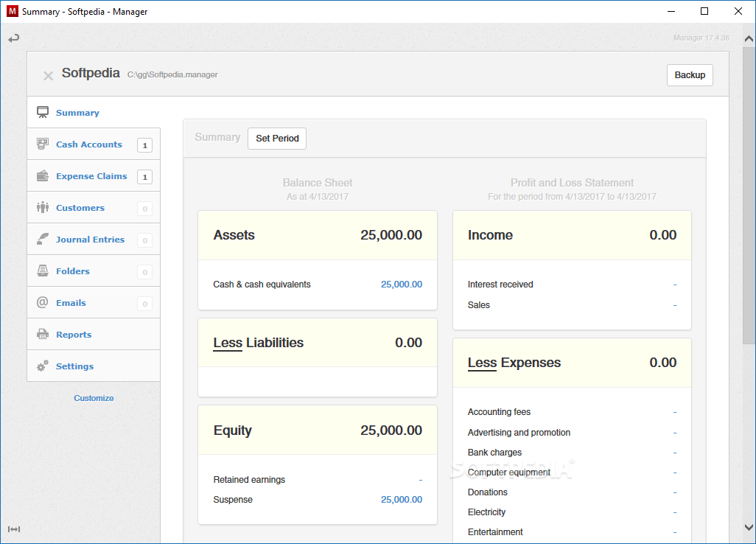756x544 pixels.
Task: Select the Less Liabilities heading
Action: [258, 343]
